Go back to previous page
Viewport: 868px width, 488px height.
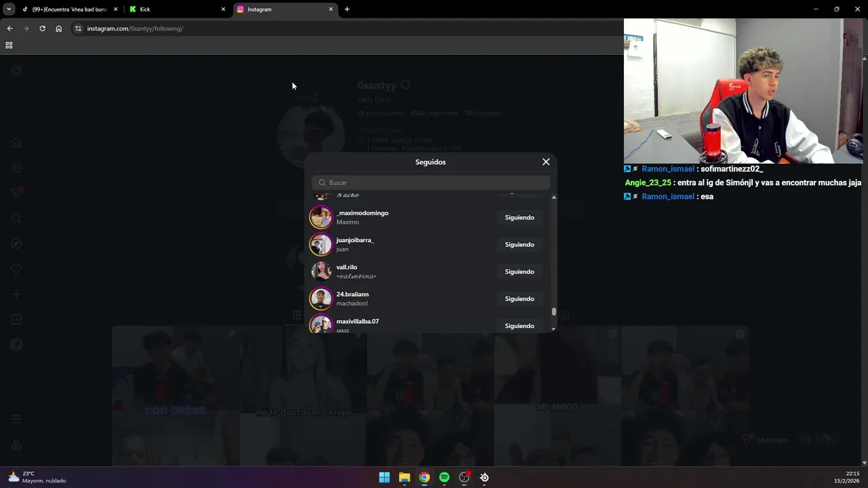click(9, 28)
